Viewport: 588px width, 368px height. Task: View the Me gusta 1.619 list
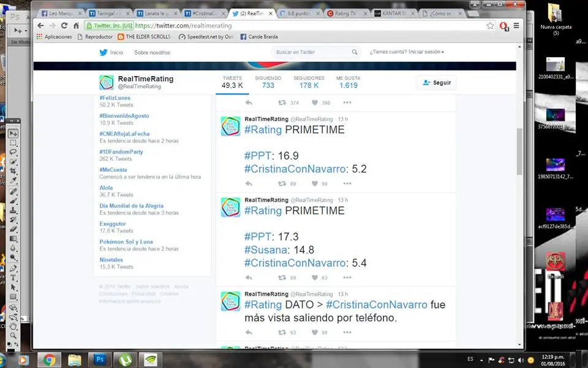(x=349, y=82)
